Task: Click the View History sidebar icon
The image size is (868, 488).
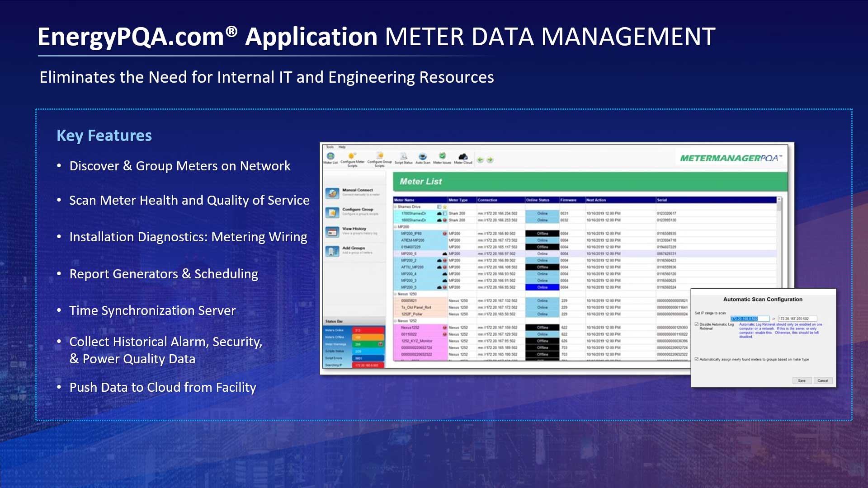Action: pyautogui.click(x=332, y=232)
